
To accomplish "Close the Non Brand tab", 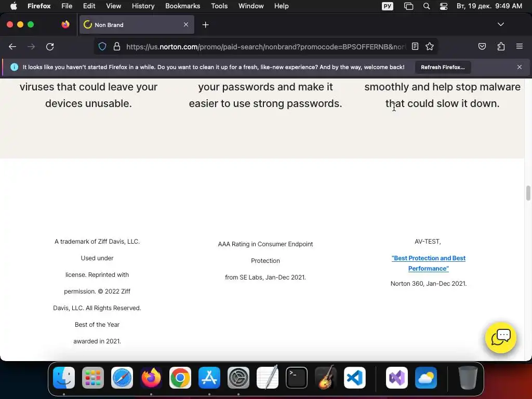I will tap(186, 24).
